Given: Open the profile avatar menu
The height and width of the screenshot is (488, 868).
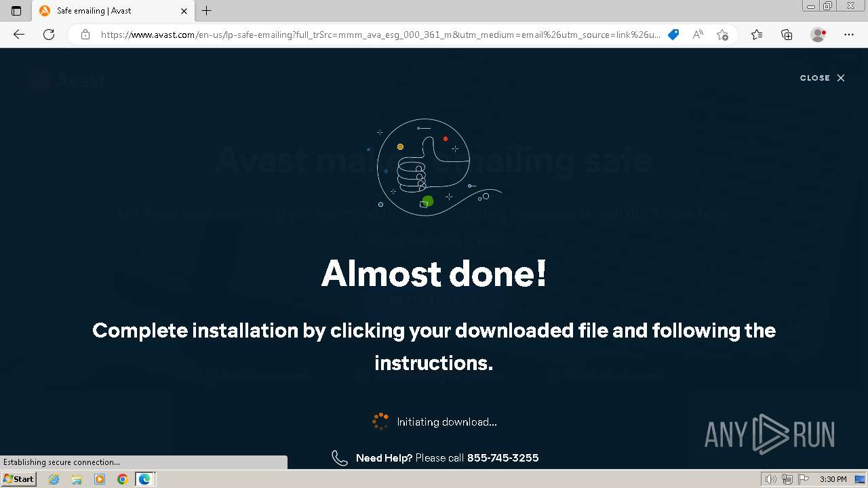Looking at the screenshot, I should click(818, 35).
